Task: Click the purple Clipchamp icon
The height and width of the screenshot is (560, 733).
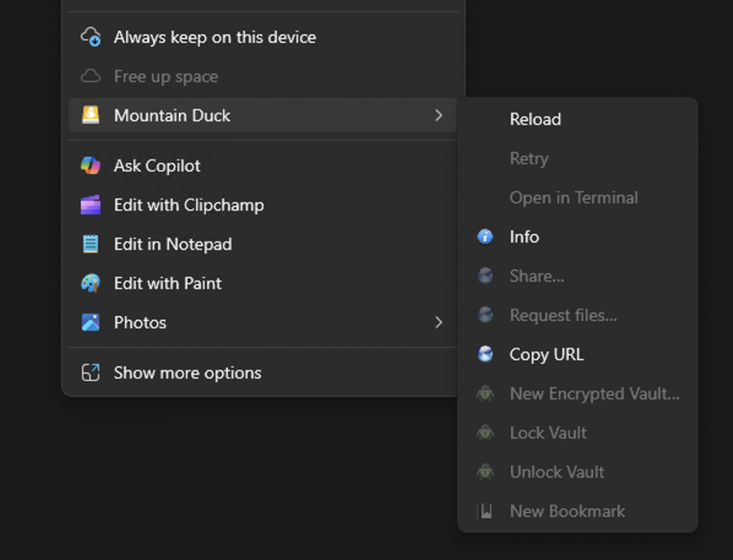Action: coord(91,205)
